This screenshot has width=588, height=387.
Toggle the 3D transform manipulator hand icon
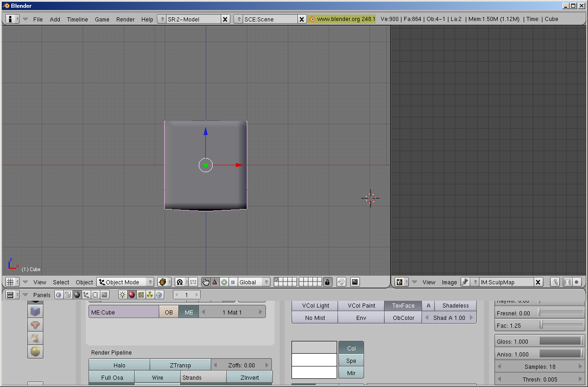(x=206, y=282)
